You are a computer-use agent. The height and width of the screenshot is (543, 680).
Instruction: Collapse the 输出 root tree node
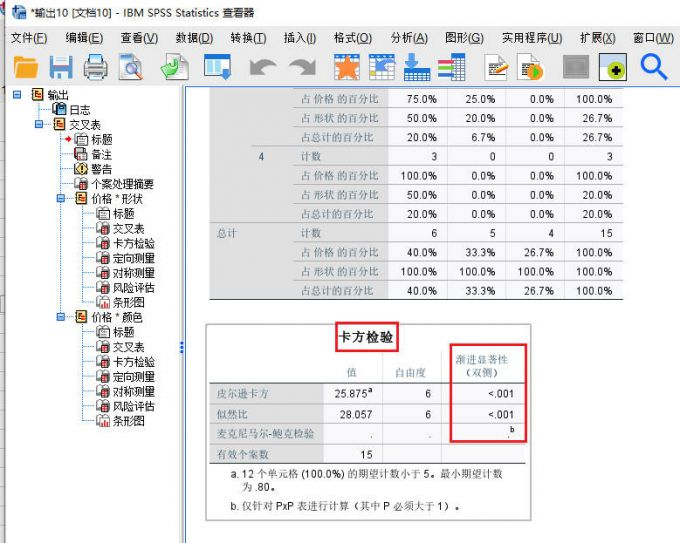(x=17, y=95)
